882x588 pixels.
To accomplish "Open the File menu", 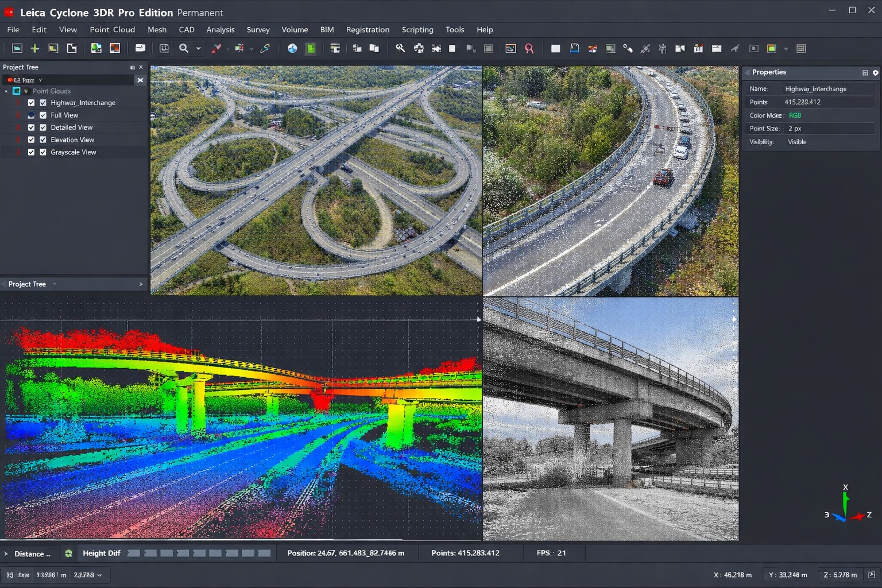I will tap(13, 29).
